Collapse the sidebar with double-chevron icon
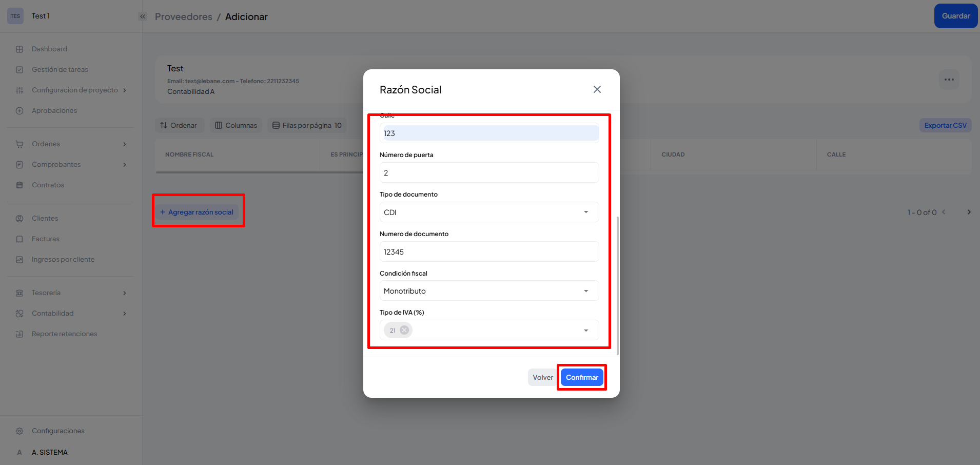This screenshot has height=465, width=980. pos(143,16)
